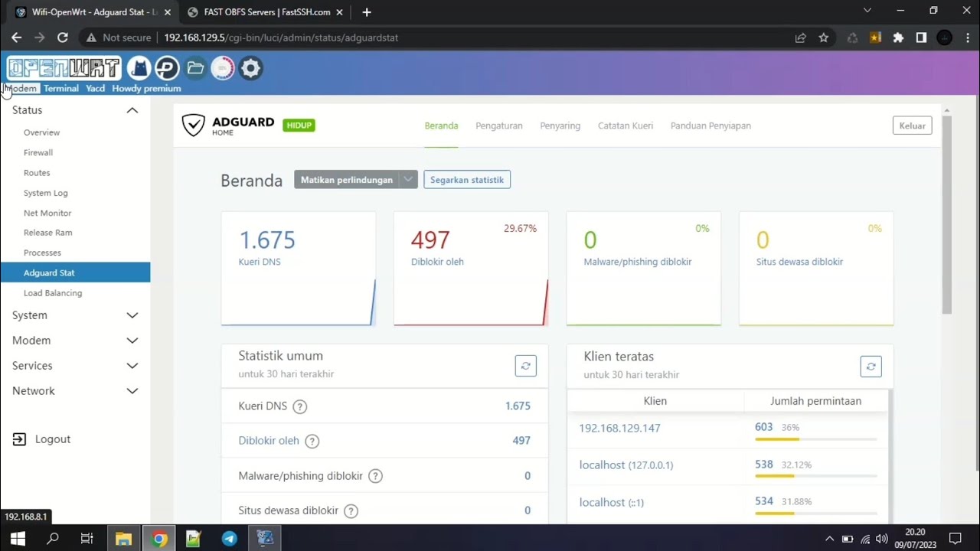The width and height of the screenshot is (980, 551).
Task: Open System Log in sidebar
Action: [x=46, y=193]
